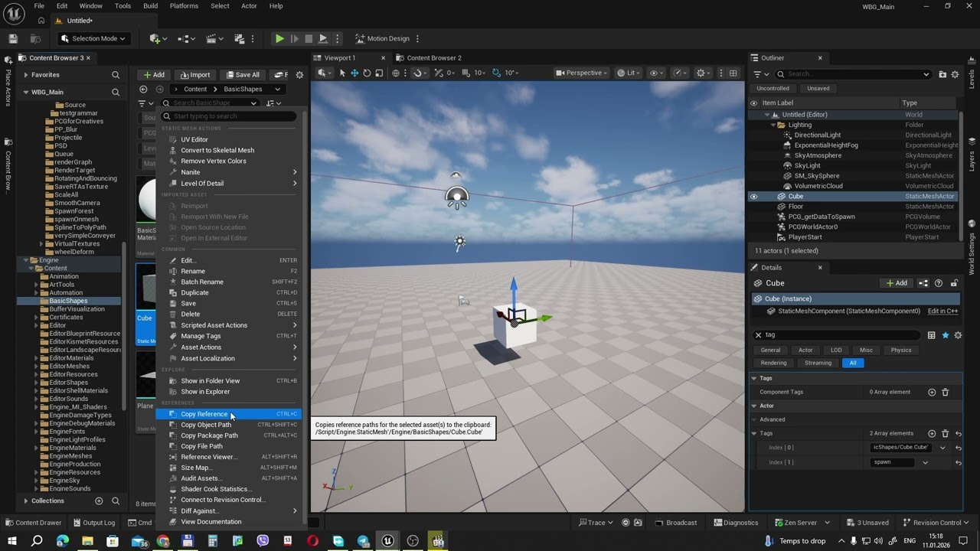Toggle Outliner header visibility eye column
This screenshot has width=980, height=551.
click(753, 103)
